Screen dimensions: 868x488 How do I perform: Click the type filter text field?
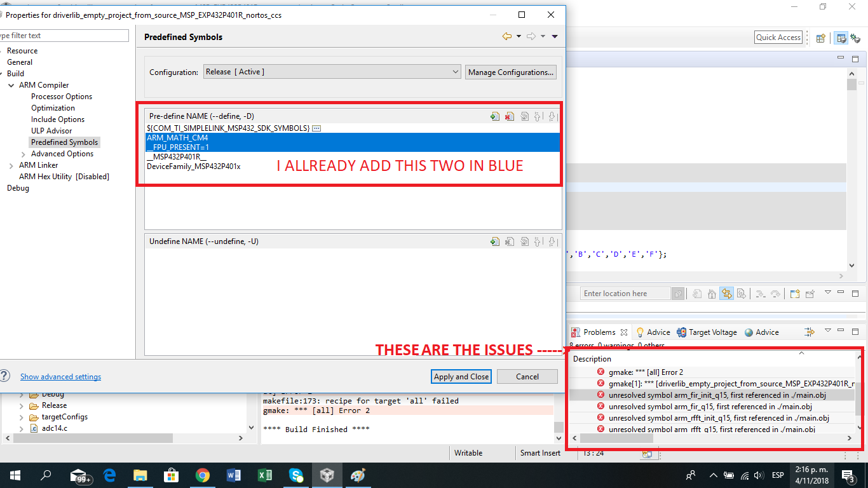[64, 36]
